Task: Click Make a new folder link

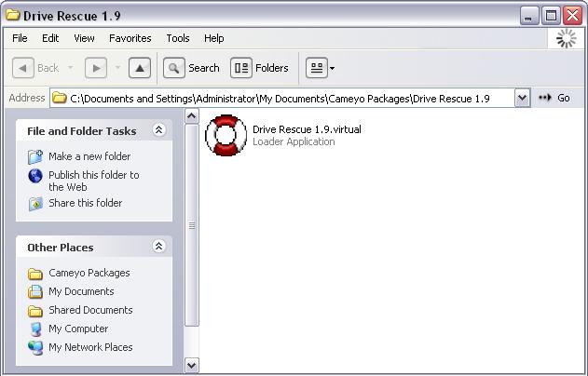Action: [89, 156]
